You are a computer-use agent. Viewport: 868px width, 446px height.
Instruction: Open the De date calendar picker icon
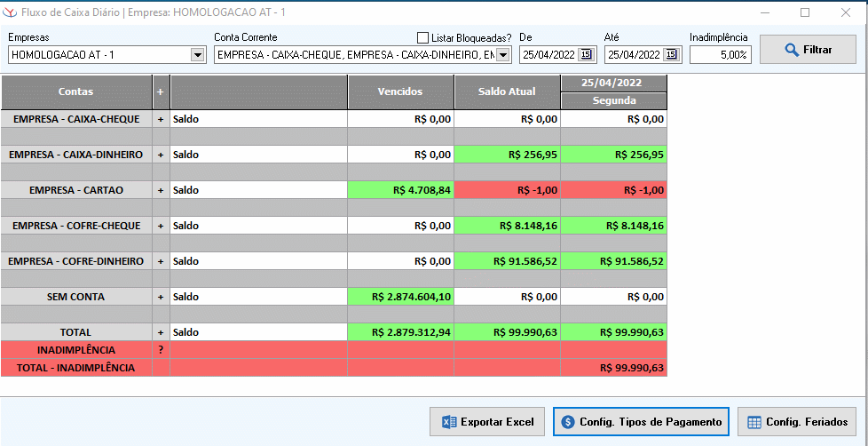pos(586,54)
